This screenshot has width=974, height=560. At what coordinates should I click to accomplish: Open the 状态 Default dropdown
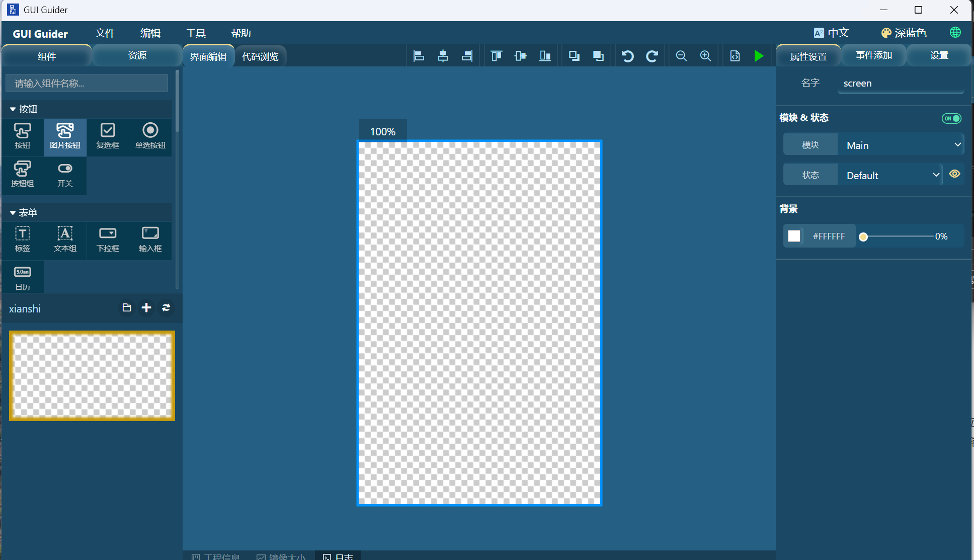(x=889, y=175)
